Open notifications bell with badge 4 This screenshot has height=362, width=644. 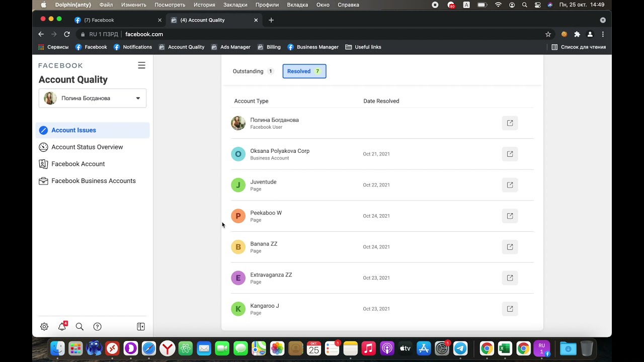coord(62,326)
